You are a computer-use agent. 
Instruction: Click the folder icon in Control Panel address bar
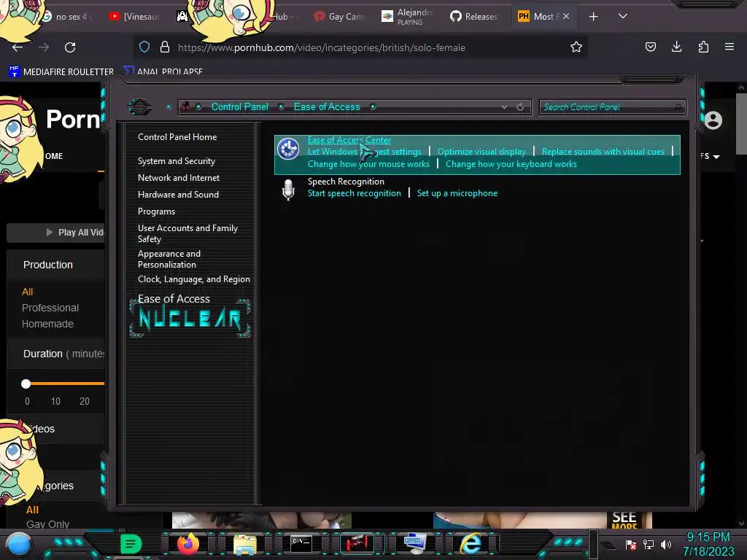(x=186, y=106)
